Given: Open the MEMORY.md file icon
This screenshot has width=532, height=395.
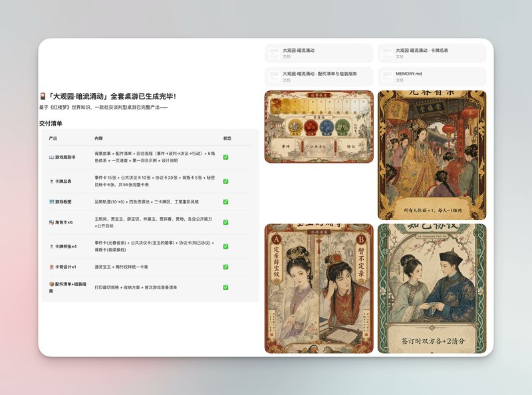Looking at the screenshot, I should [x=386, y=76].
